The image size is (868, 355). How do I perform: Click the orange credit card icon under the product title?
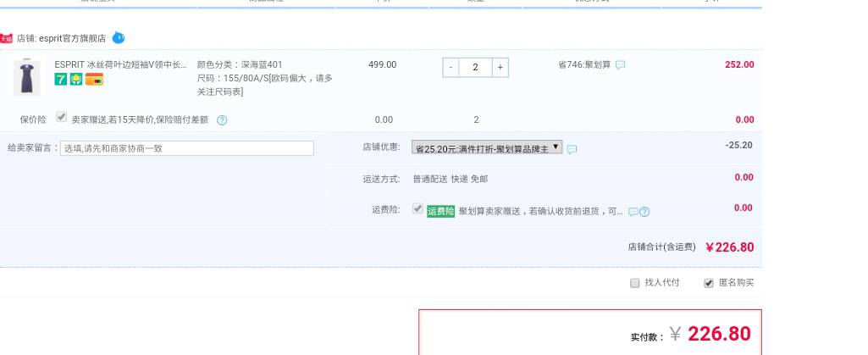click(94, 79)
